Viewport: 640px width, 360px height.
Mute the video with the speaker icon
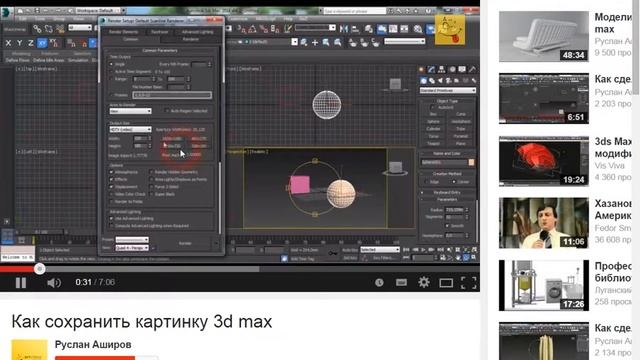[53, 282]
